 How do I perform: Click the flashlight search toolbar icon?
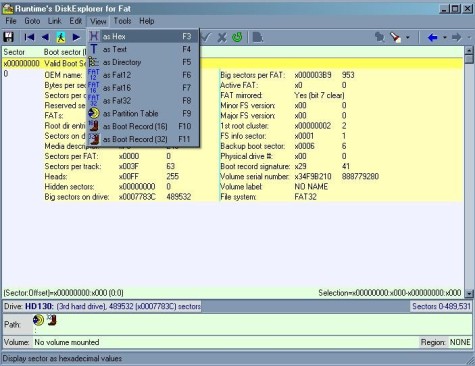pos(396,37)
